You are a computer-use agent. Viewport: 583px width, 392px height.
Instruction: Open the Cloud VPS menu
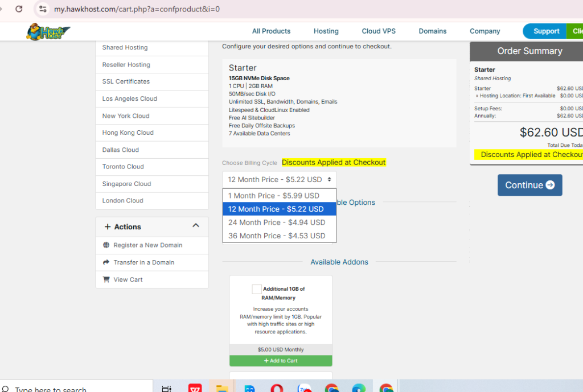click(x=379, y=31)
